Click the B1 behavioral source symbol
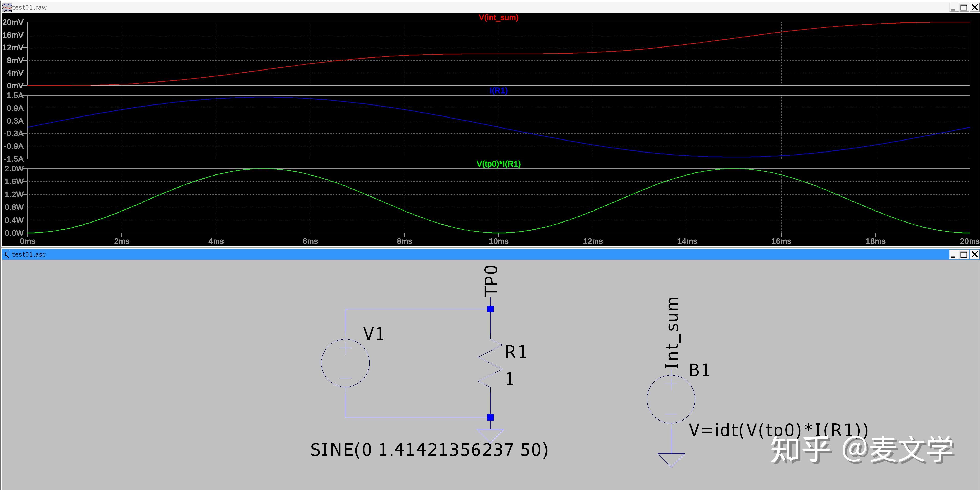 point(671,399)
